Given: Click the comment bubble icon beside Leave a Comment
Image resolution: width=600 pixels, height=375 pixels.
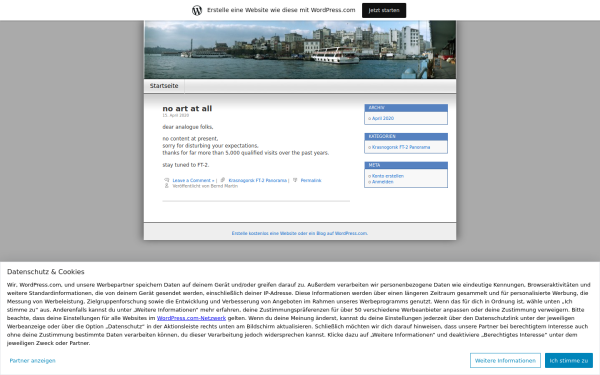Looking at the screenshot, I should (166, 180).
